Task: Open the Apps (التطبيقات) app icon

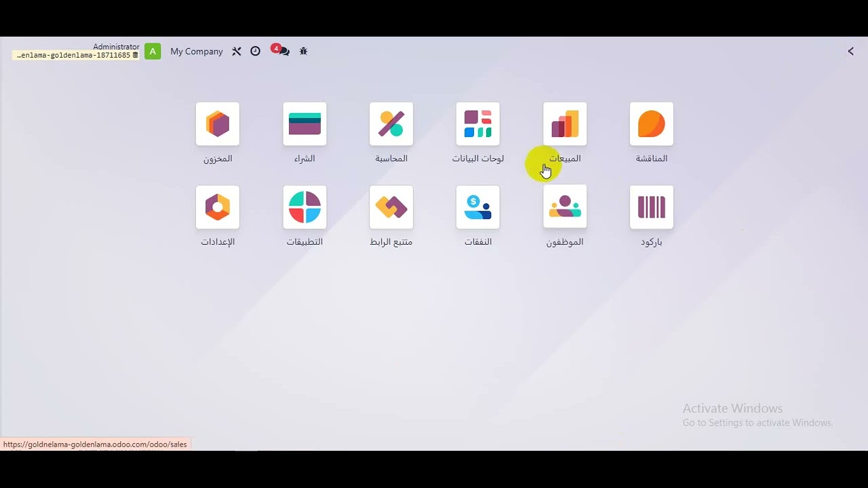Action: click(x=304, y=207)
